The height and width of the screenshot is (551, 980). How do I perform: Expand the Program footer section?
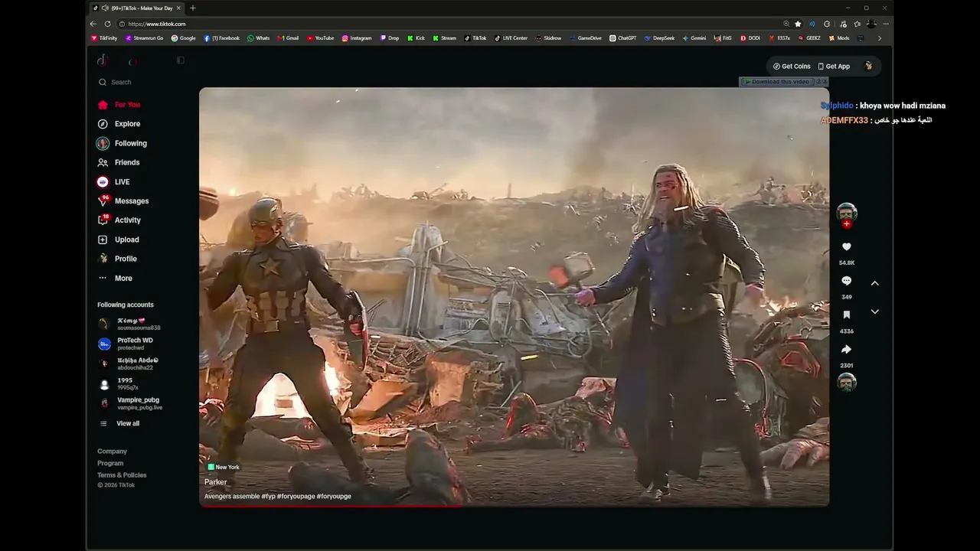pyautogui.click(x=110, y=463)
